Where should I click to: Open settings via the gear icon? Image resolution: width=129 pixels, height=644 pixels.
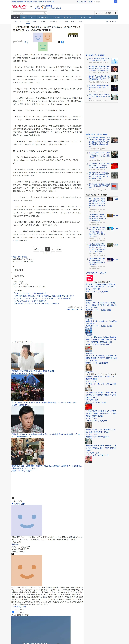point(115,13)
